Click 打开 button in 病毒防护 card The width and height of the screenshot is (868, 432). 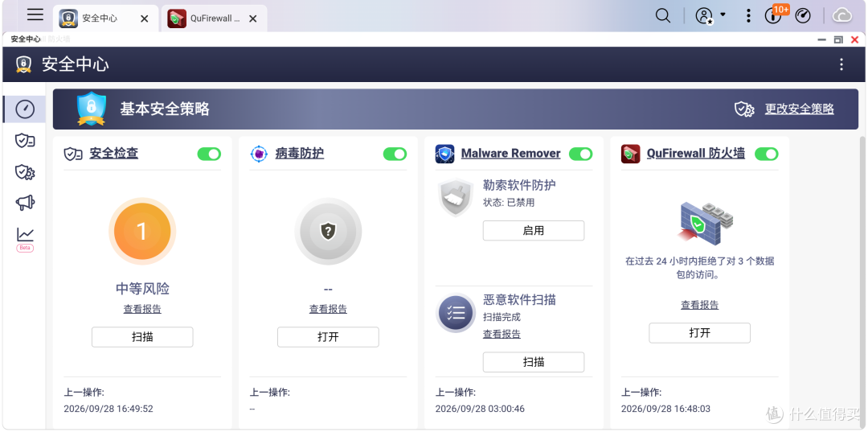tap(328, 337)
